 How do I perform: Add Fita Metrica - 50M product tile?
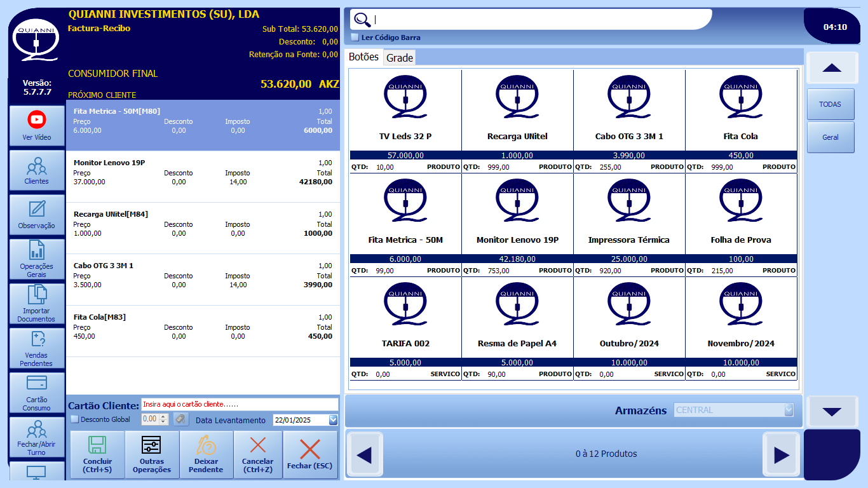405,224
